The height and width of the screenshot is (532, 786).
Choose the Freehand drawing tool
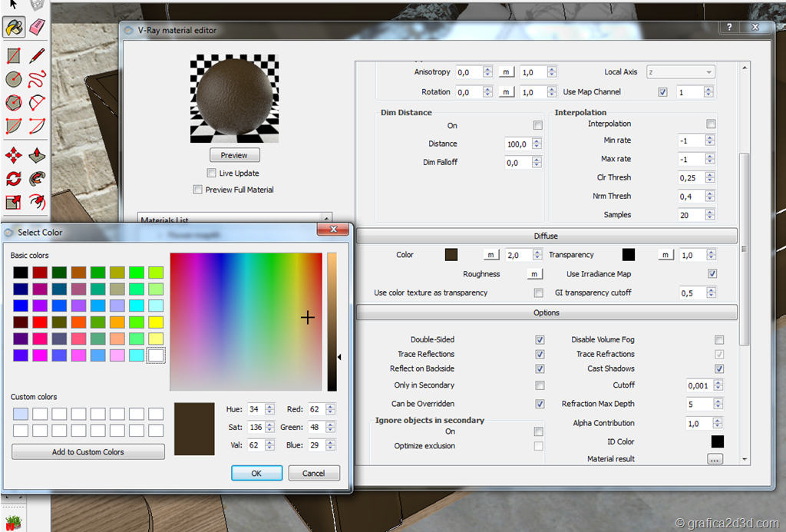[x=37, y=79]
